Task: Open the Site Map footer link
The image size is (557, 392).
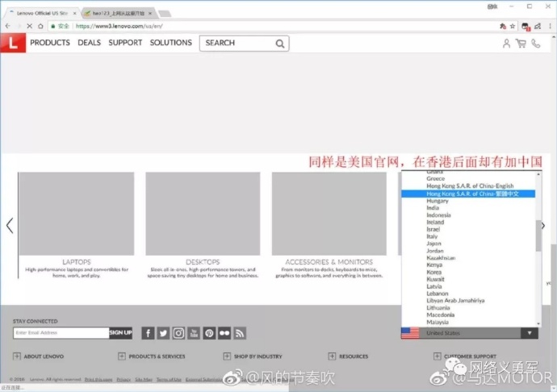Action: [x=144, y=379]
